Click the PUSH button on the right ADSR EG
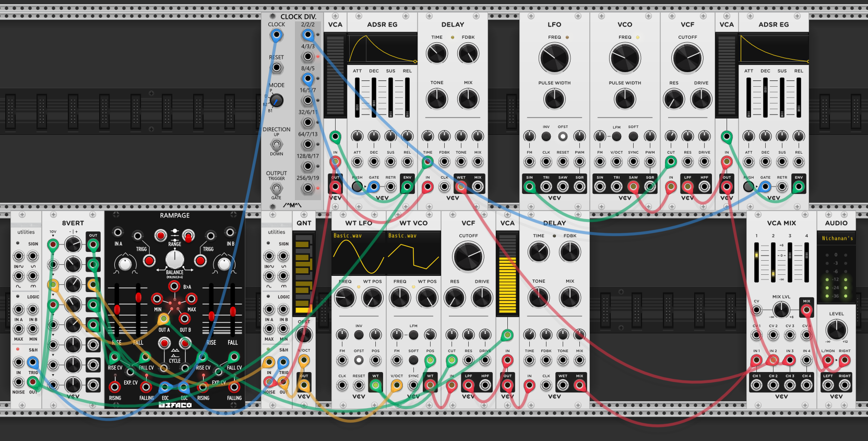This screenshot has height=441, width=868. [x=748, y=187]
